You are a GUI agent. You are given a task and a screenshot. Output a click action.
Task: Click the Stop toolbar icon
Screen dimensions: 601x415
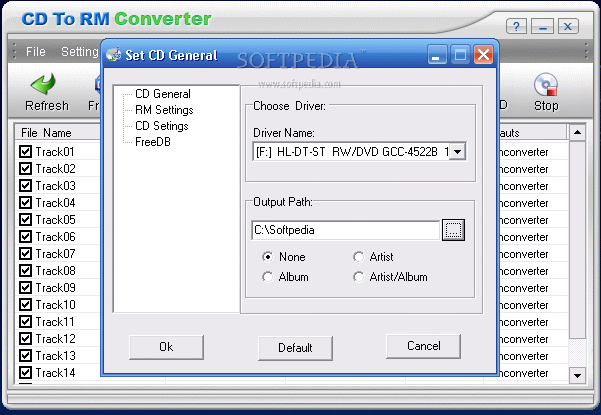click(546, 84)
